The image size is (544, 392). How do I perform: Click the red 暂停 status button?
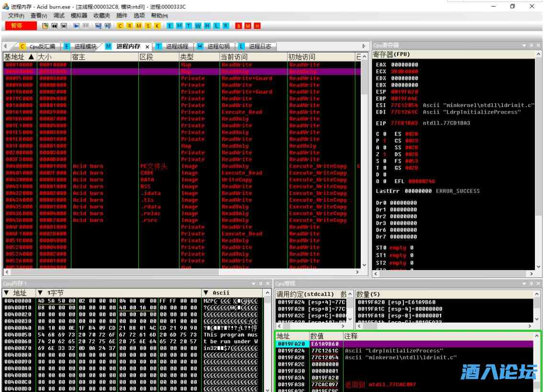coord(20,25)
